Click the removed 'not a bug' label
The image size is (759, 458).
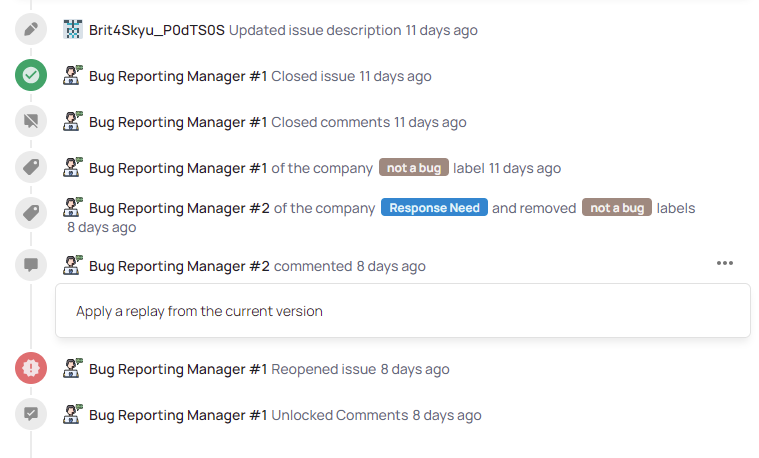click(x=617, y=208)
